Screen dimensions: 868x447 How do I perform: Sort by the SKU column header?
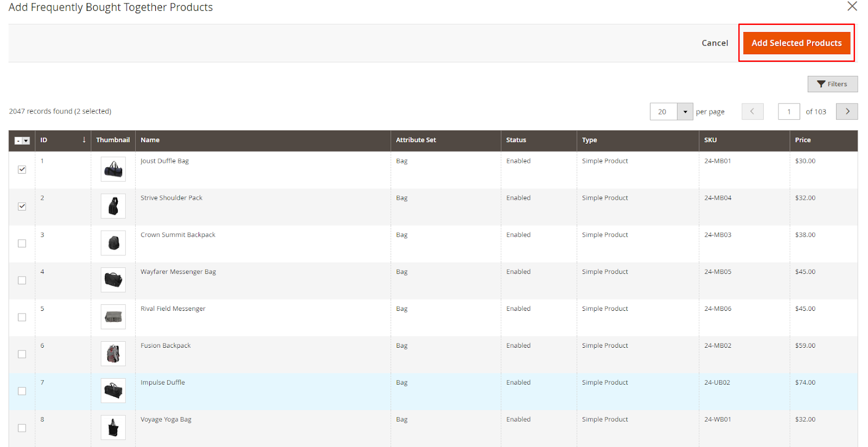pyautogui.click(x=710, y=140)
